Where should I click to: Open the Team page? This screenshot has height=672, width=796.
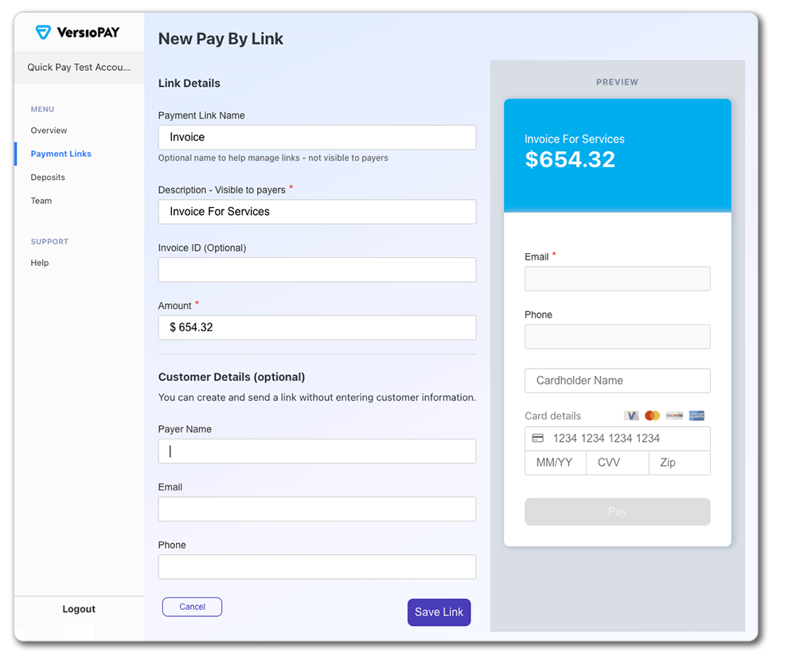point(41,201)
